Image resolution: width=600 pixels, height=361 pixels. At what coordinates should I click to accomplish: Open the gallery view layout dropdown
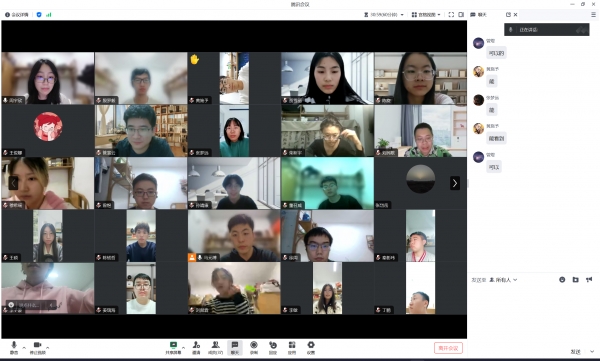point(426,15)
